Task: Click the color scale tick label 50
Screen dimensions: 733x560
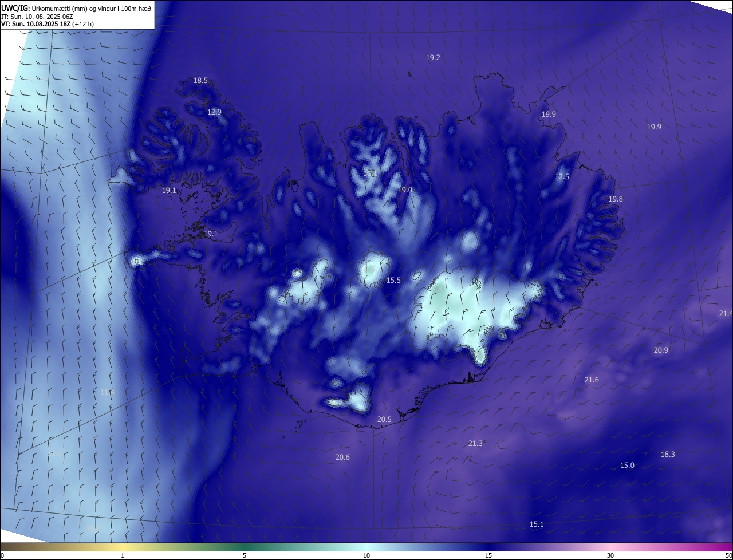Action: (728, 556)
